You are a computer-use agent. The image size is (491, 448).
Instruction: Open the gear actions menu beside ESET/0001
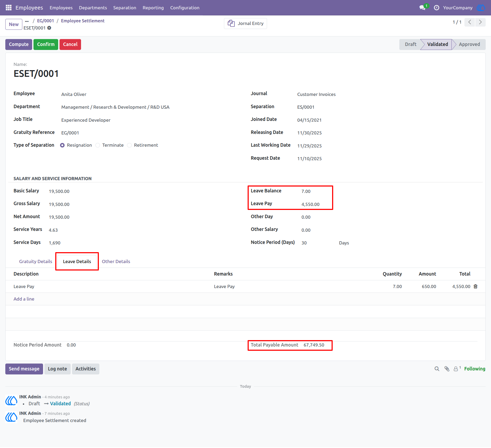[x=49, y=28]
